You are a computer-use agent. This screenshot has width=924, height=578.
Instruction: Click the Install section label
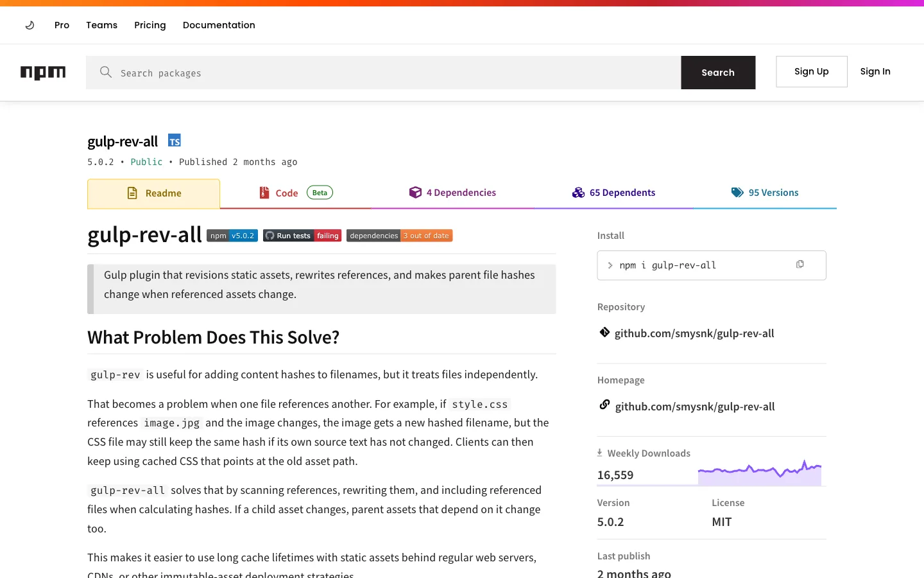611,236
